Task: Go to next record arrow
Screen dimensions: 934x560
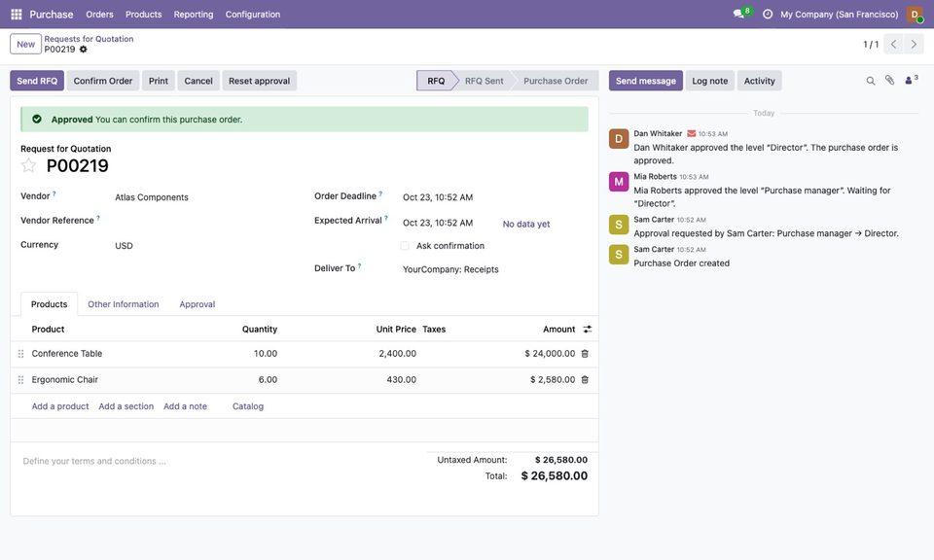Action: pyautogui.click(x=914, y=44)
